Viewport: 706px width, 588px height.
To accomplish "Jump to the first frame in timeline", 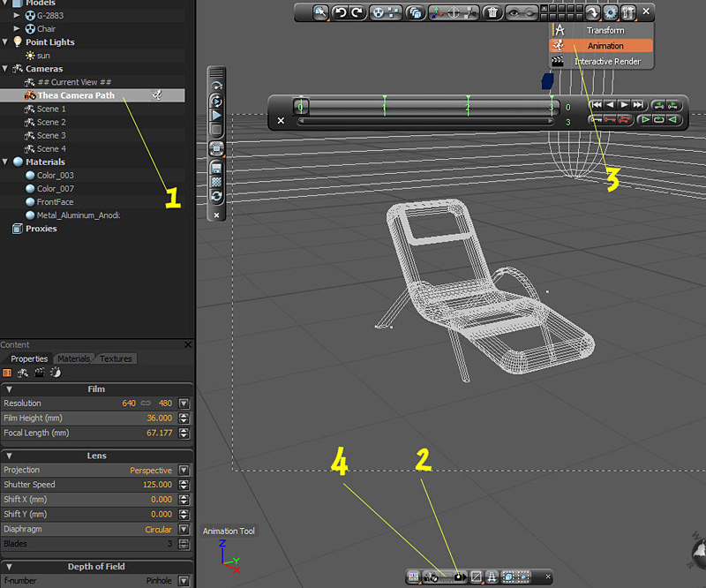I will tap(596, 105).
